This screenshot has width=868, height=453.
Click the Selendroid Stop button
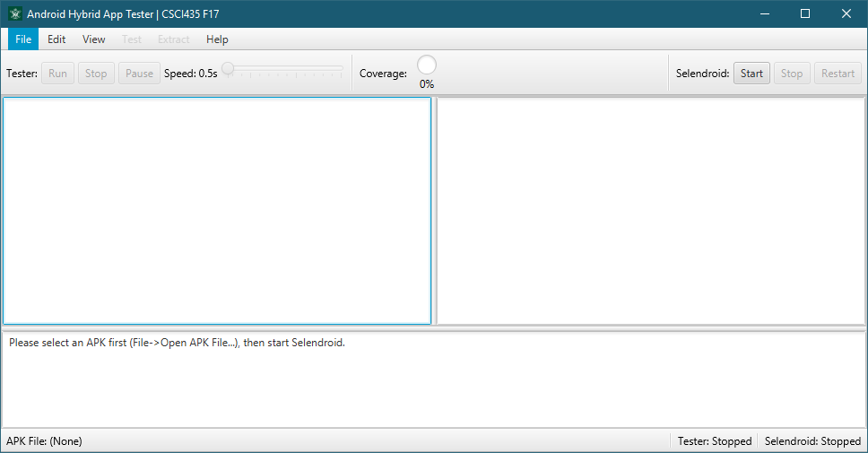point(792,73)
